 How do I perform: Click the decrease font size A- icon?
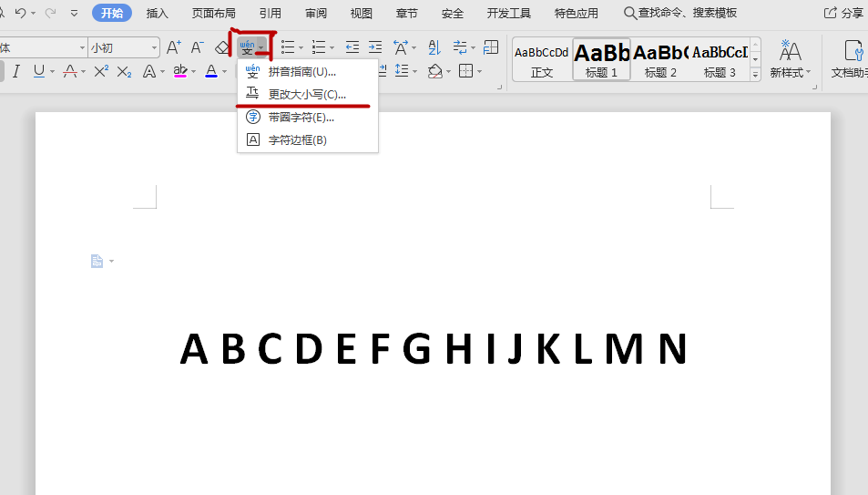[197, 47]
